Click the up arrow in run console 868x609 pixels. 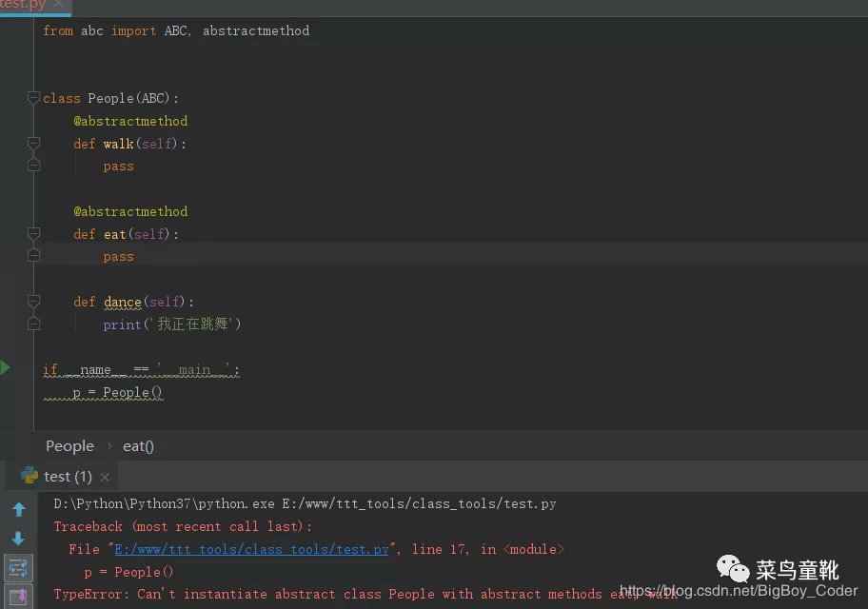18,510
